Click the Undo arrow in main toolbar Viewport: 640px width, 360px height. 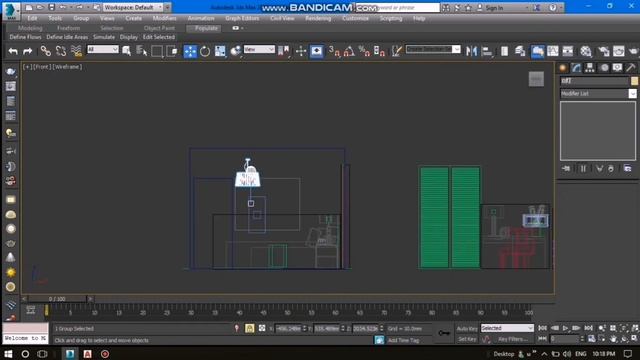pos(13,51)
